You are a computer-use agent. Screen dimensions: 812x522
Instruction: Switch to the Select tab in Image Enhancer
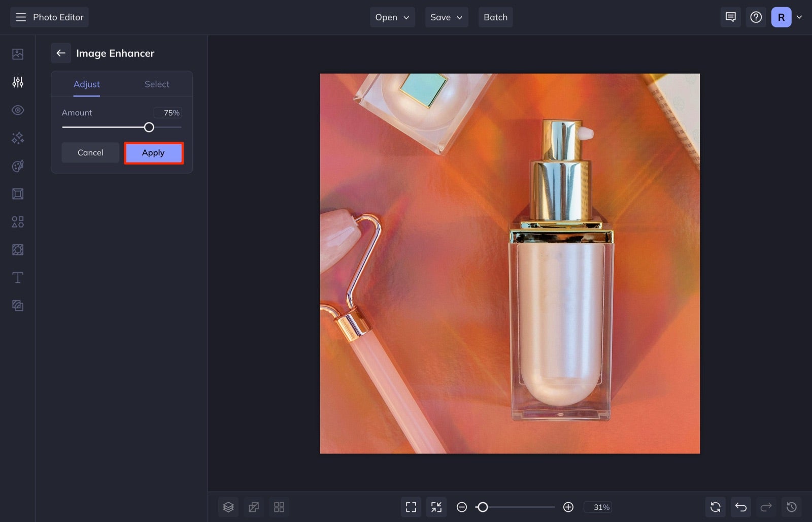pos(156,84)
